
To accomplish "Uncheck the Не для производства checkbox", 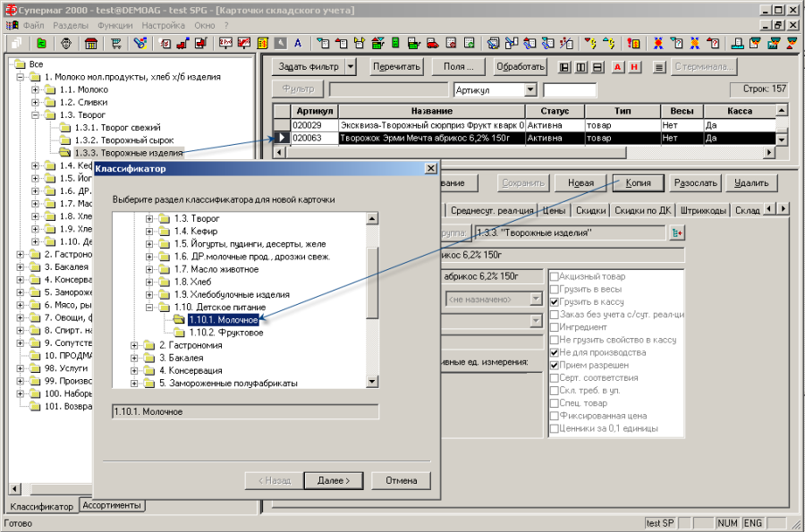I will click(x=555, y=352).
